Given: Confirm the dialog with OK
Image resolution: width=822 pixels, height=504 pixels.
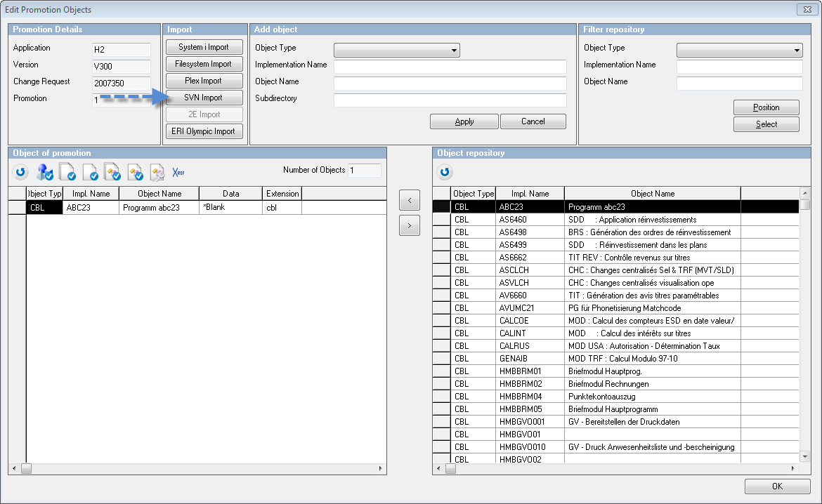Looking at the screenshot, I should 778,486.
